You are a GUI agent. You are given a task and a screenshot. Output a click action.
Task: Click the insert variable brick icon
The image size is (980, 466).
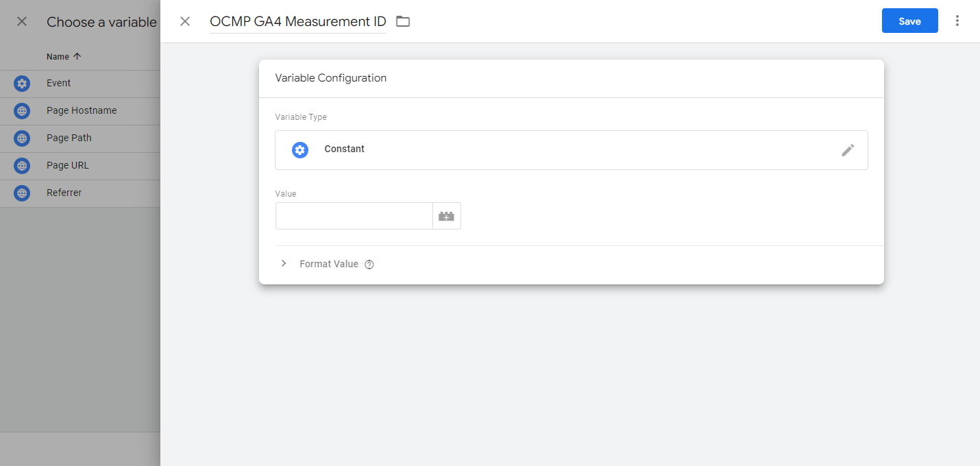point(447,216)
